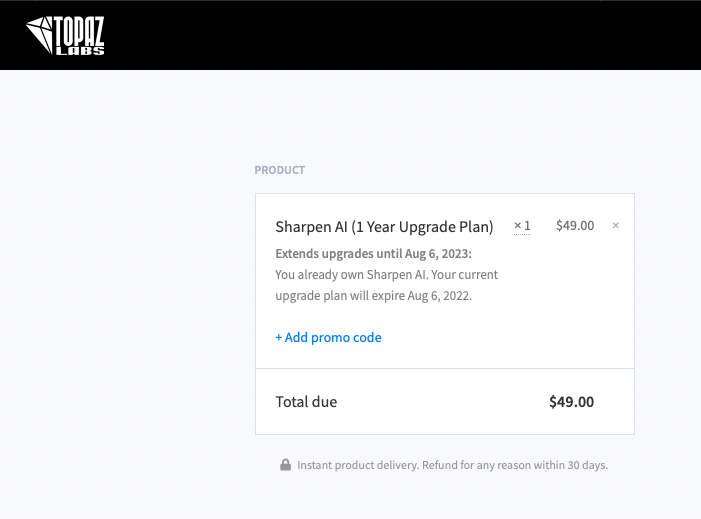Viewport: 701px width, 519px height.
Task: Click the lock icon near delivery note
Action: 285,465
